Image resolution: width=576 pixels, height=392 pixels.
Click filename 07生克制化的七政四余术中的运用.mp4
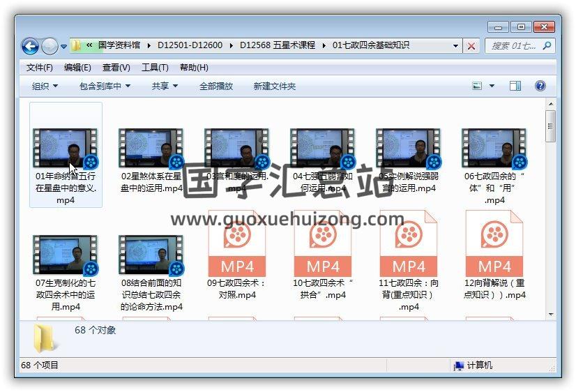(x=66, y=294)
